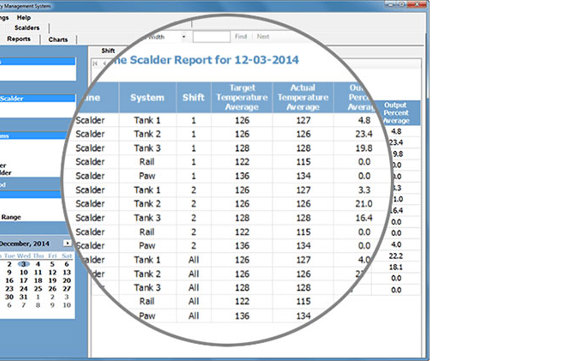Select Paw cell in All shifts row

tap(147, 316)
